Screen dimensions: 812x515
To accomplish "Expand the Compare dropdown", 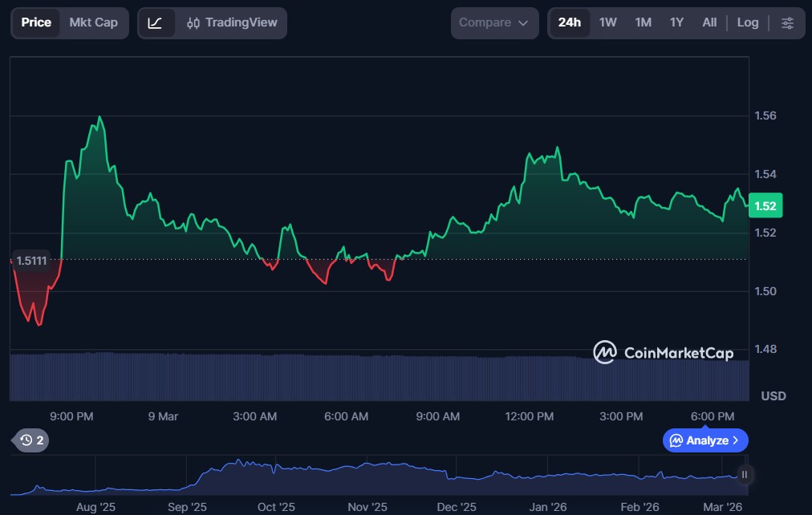I will coord(493,23).
